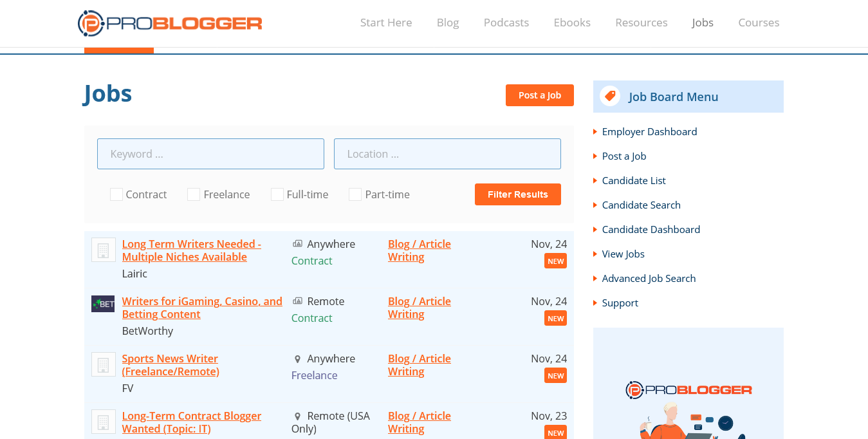Click the NEW badge in the Sports News Writer row
Screen dimensions: 868x439
click(x=555, y=376)
